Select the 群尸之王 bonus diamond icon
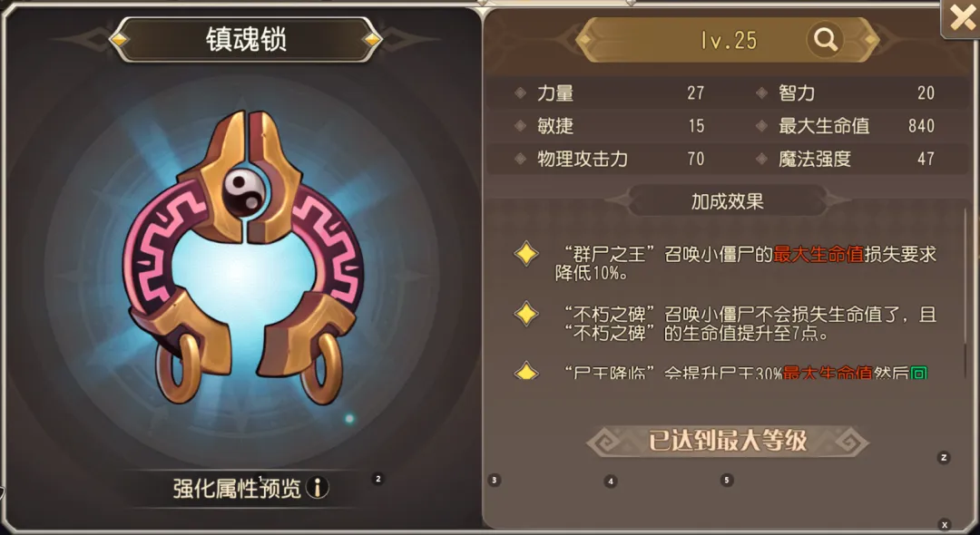Screen dimensions: 980x535 point(526,254)
